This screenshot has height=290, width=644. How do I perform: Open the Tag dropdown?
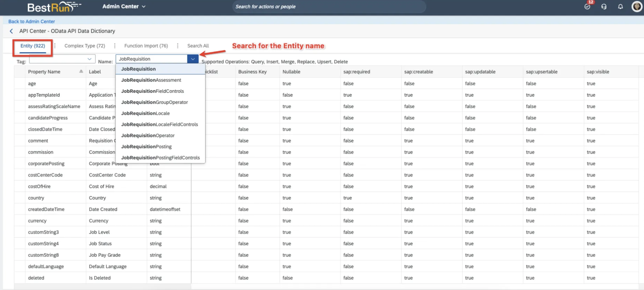(89, 59)
